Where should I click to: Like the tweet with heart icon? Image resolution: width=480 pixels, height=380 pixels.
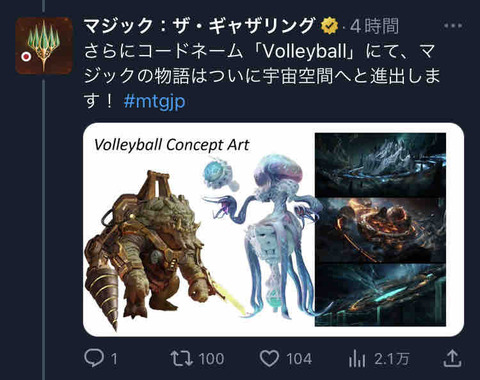click(x=269, y=358)
